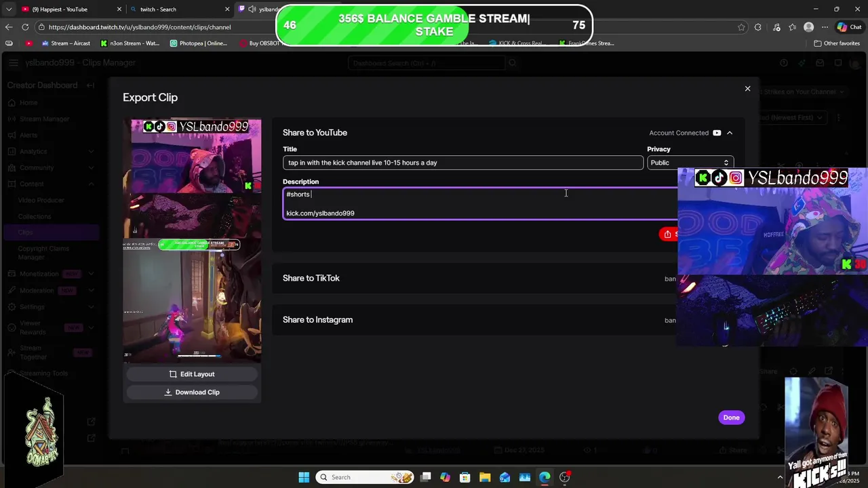868x488 pixels.
Task: Show hidden system tray icons
Action: 780,477
